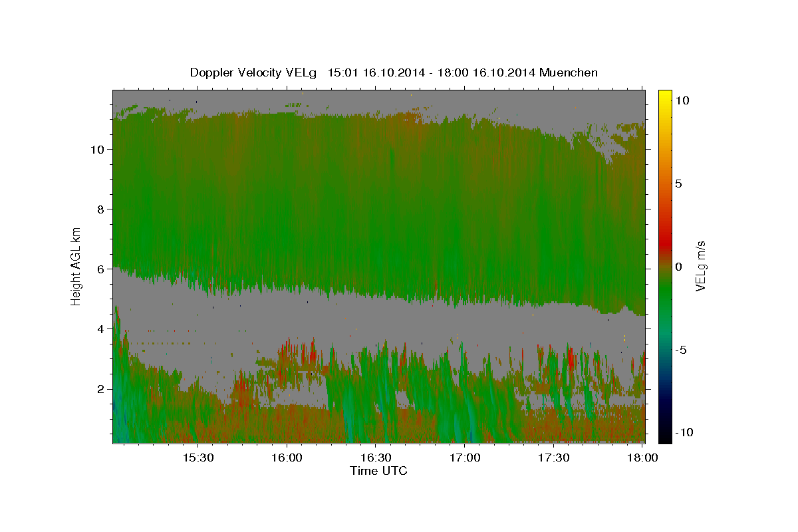
Task: Click the 16:00 time tick label
Action: pos(287,458)
